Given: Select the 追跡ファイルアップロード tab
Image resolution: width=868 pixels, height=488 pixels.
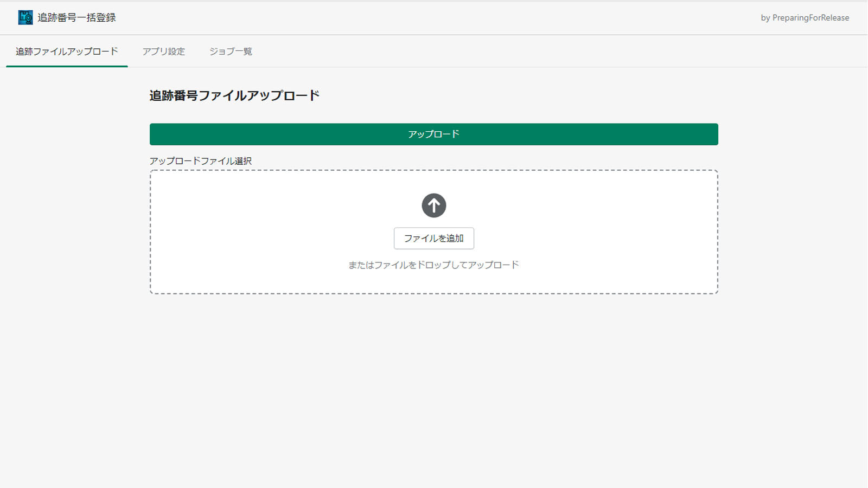Looking at the screenshot, I should (66, 52).
